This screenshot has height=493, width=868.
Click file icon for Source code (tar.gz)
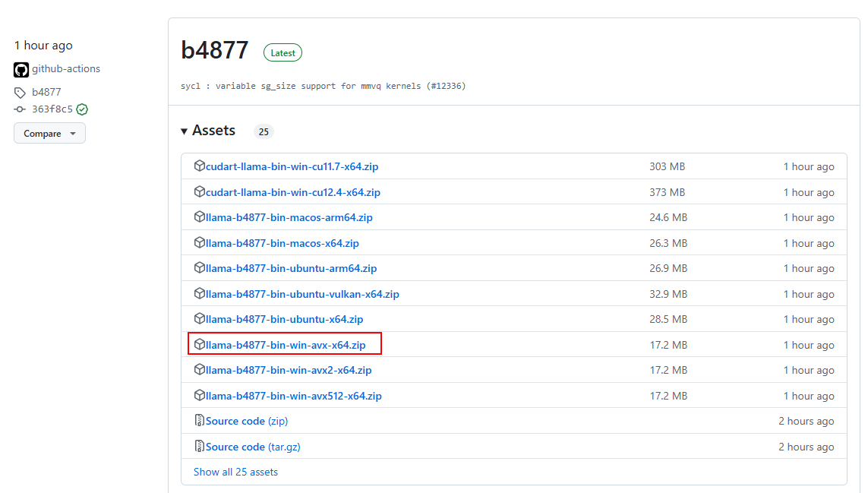[x=199, y=446]
